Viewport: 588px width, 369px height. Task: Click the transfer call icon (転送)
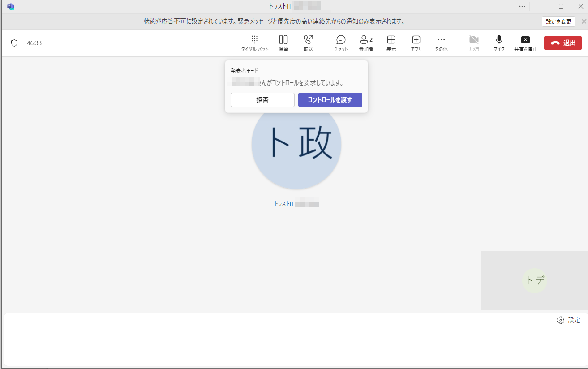[x=308, y=43]
